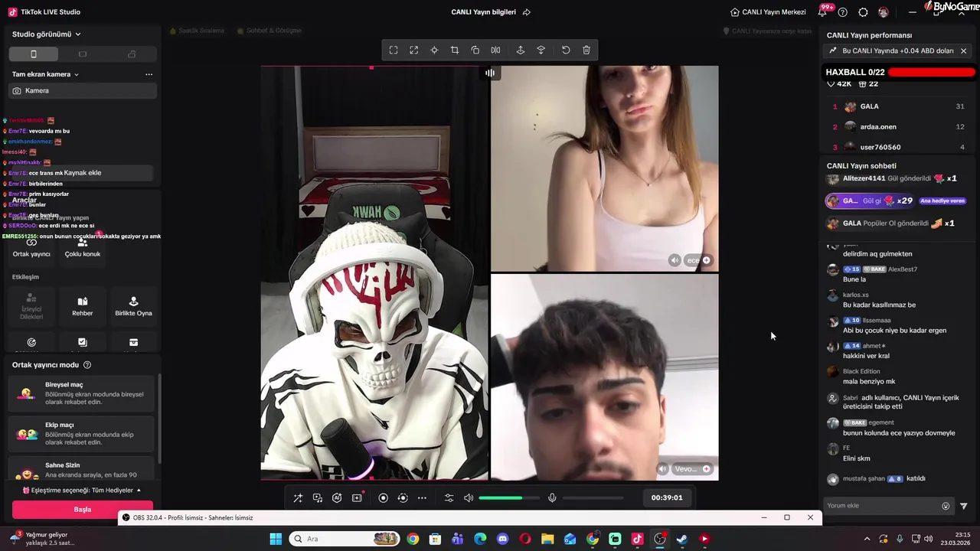
Task: Mute the speaker volume icon
Action: [x=469, y=498]
